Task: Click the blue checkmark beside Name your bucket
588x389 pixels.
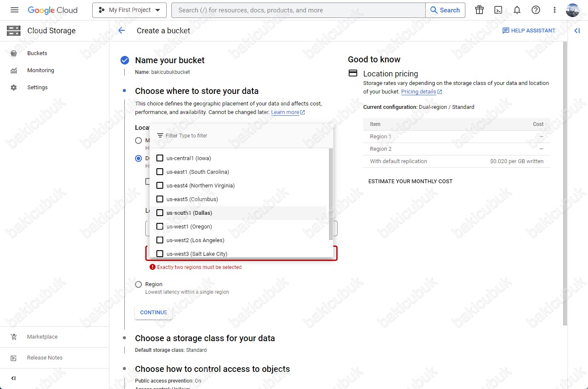Action: tap(125, 60)
